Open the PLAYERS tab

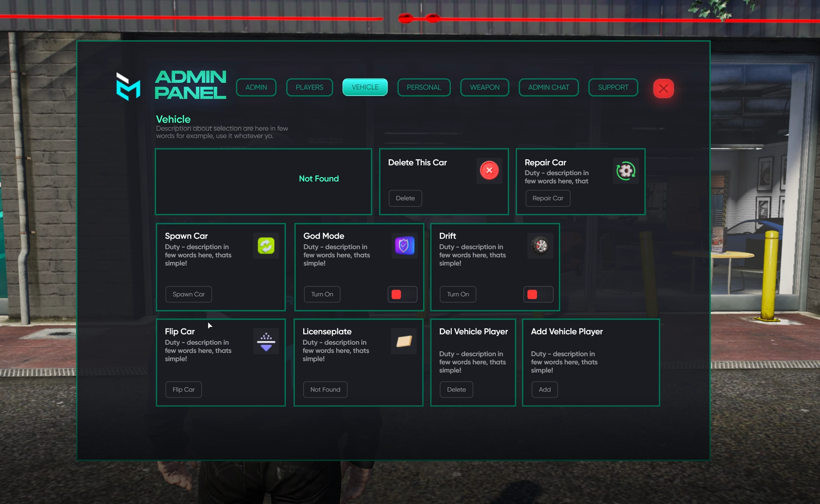click(309, 87)
